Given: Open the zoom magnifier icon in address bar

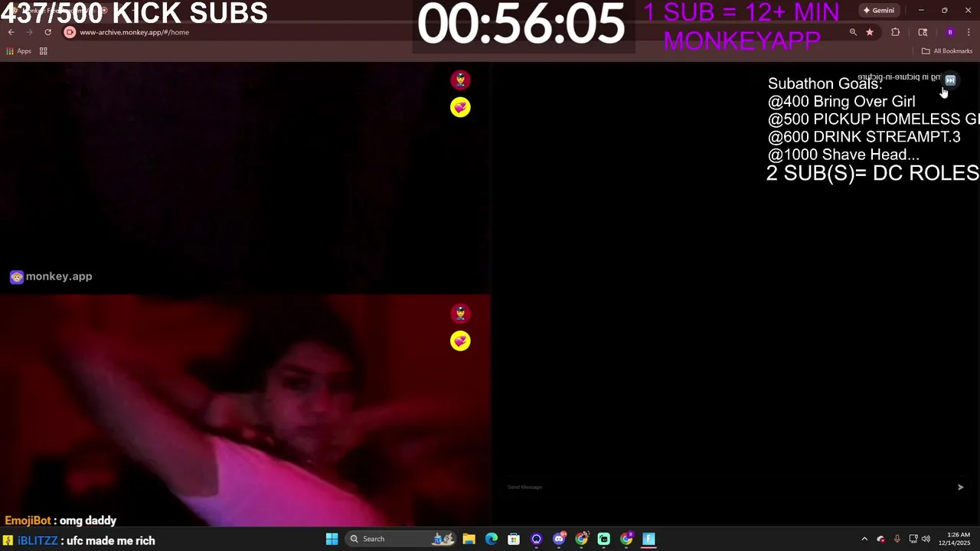Looking at the screenshot, I should click(853, 32).
